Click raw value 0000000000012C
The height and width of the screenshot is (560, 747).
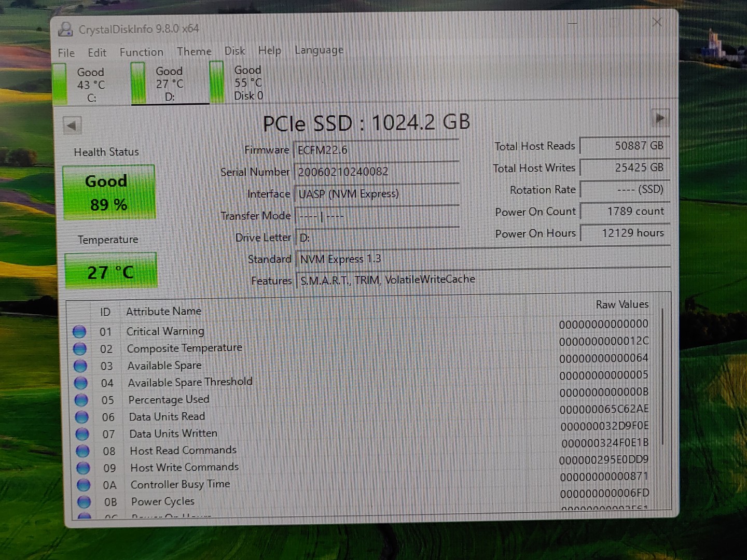[604, 341]
